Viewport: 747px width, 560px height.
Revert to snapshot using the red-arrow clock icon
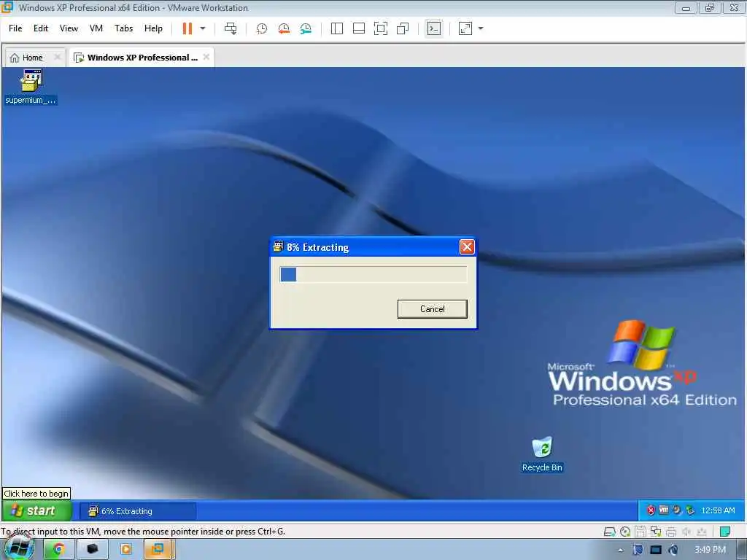click(x=284, y=28)
